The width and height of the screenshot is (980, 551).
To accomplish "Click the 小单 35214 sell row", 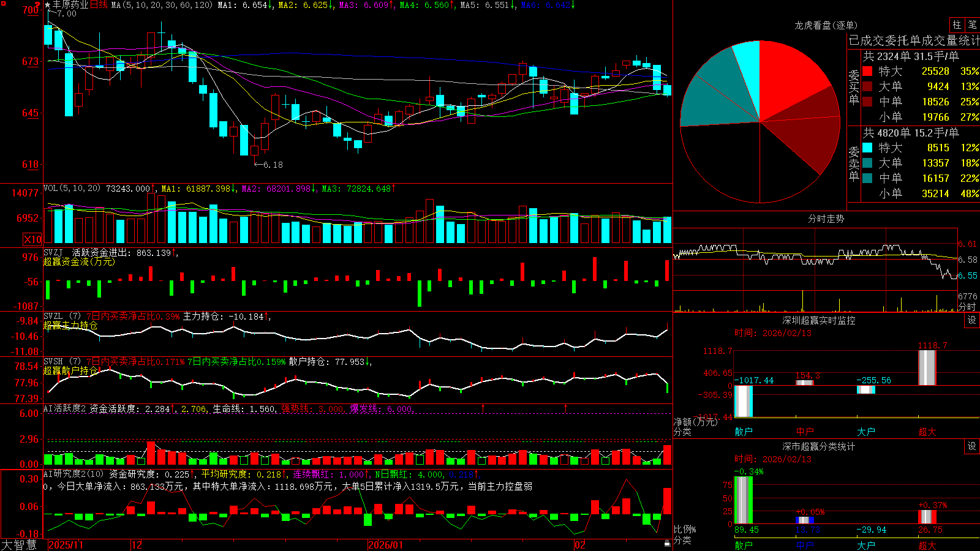I will point(929,193).
